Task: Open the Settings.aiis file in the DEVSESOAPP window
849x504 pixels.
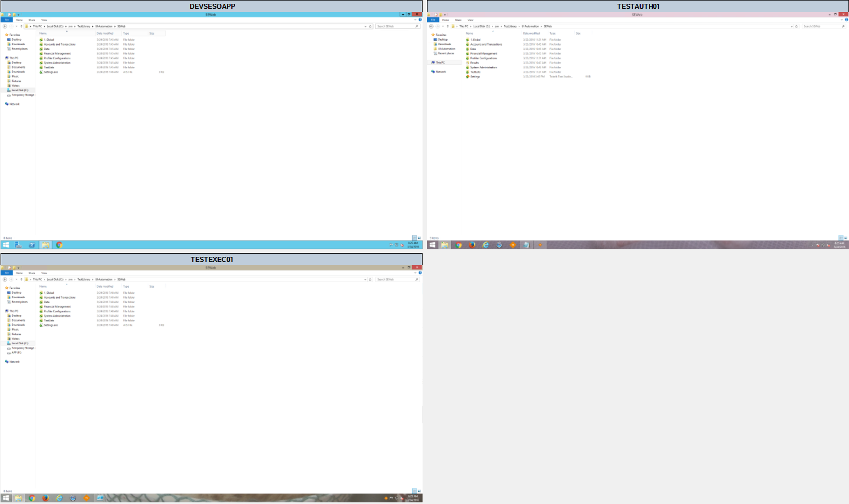Action: coord(51,72)
